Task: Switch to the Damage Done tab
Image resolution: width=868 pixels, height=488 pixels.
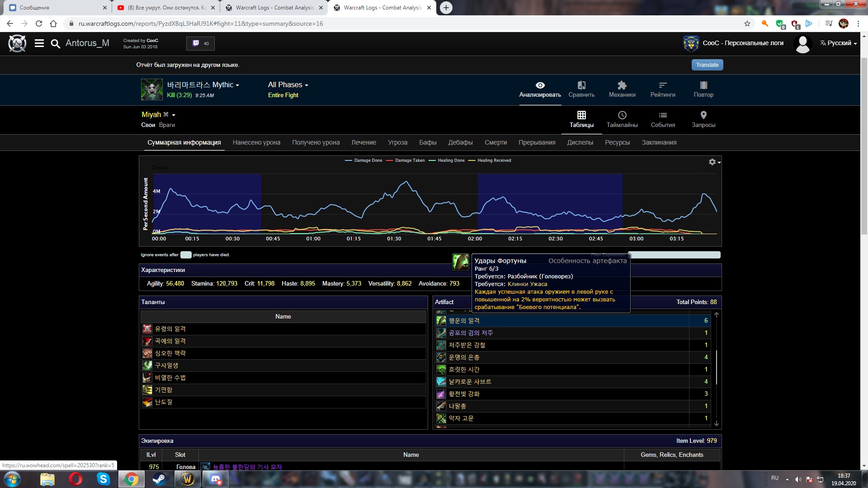Action: (x=256, y=143)
